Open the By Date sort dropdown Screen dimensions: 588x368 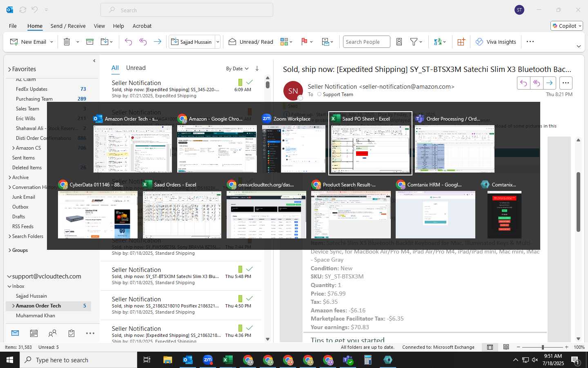(x=237, y=69)
